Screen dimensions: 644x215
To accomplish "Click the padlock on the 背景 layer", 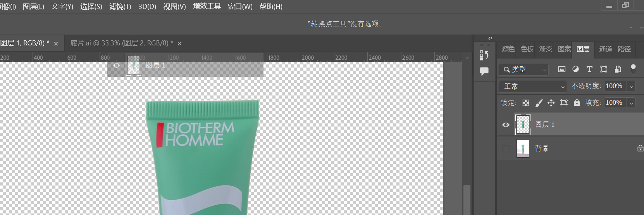I will click(x=640, y=148).
